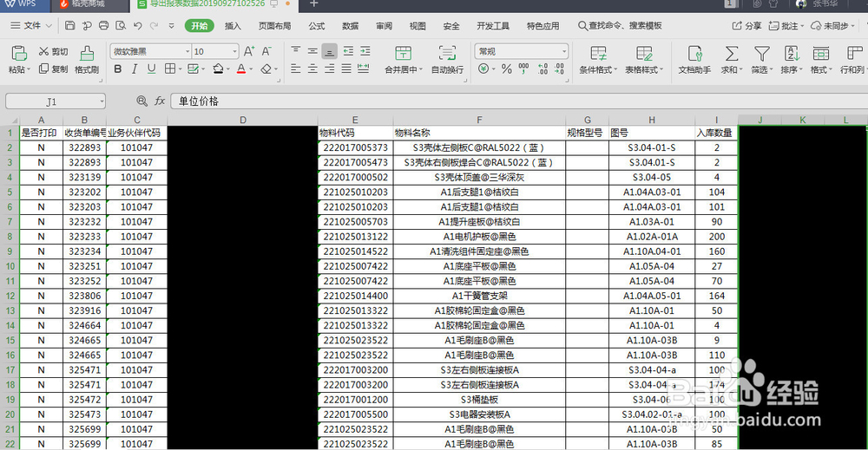Viewport: 868px width, 450px height.
Task: Align text left
Action: coord(296,69)
